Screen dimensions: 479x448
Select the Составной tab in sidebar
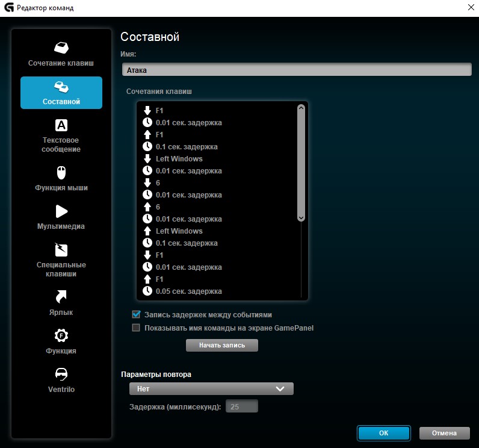[x=61, y=92]
